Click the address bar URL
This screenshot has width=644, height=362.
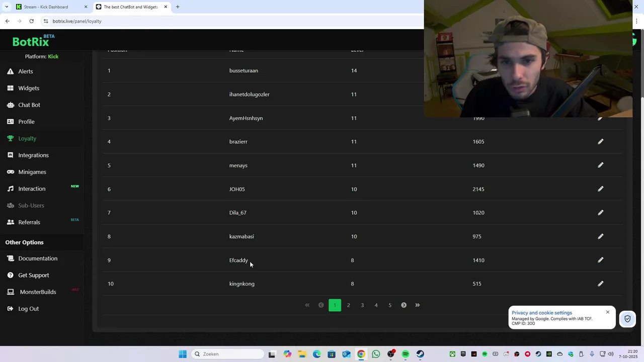pos(77,21)
